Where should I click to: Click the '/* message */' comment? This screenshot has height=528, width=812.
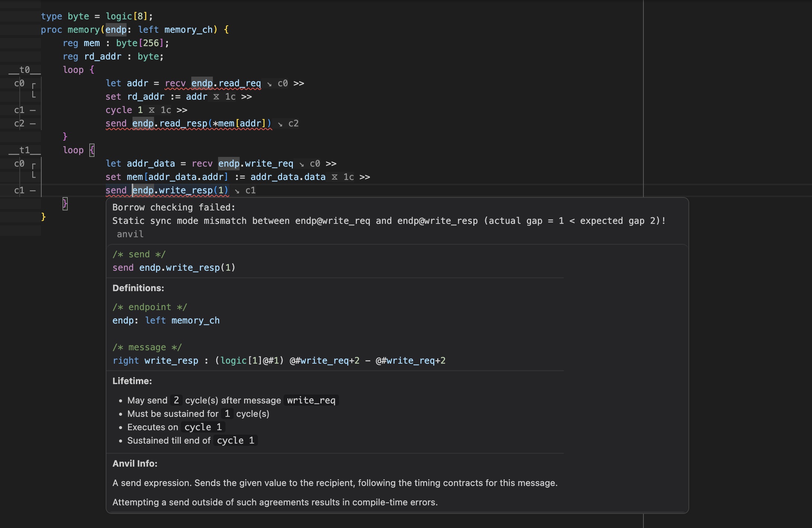point(147,347)
